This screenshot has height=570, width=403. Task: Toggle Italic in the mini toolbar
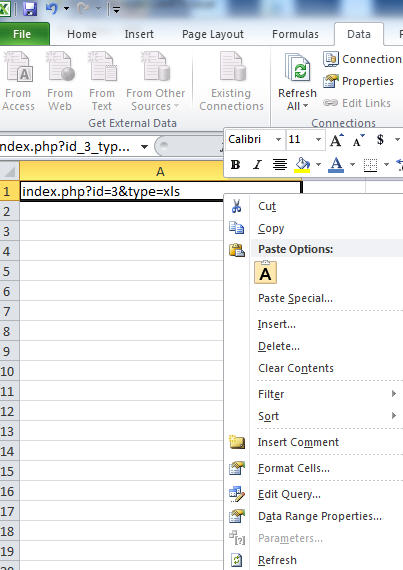pyautogui.click(x=257, y=165)
